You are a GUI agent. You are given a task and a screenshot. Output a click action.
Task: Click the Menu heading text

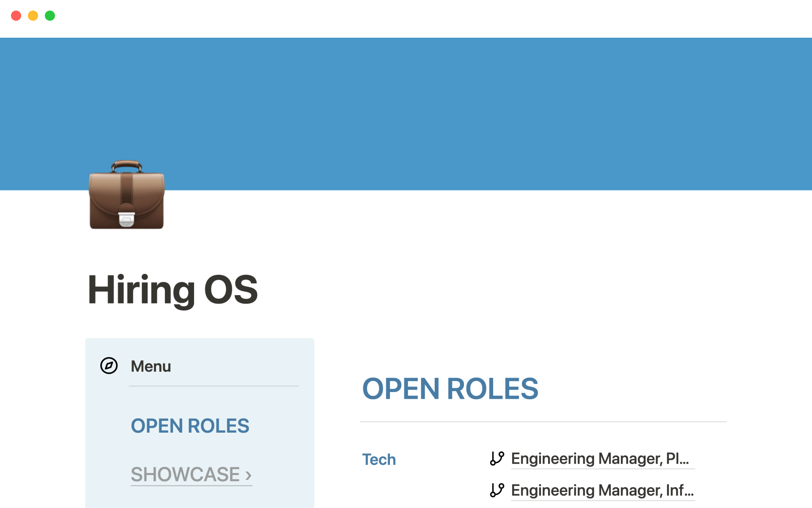point(151,366)
